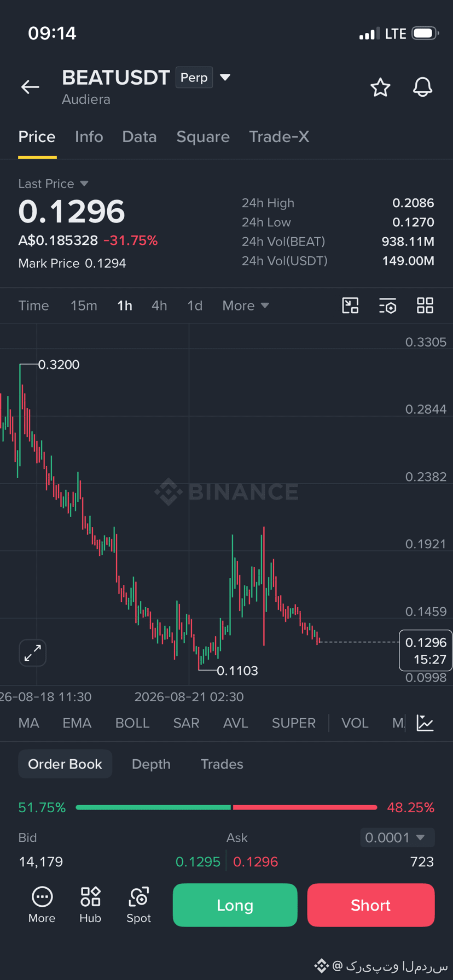Select the 4h interval
Screen dimensions: 453x980
(159, 306)
